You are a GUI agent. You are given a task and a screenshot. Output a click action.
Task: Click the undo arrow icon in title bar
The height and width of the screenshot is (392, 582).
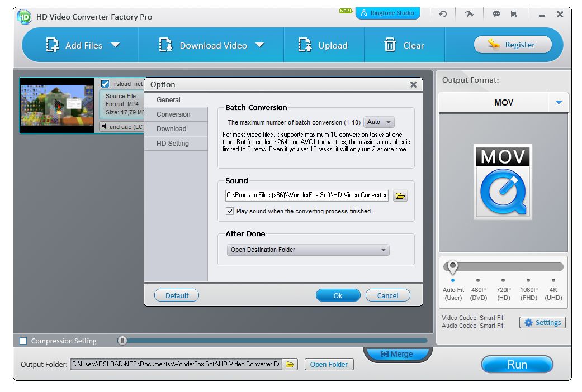point(443,14)
